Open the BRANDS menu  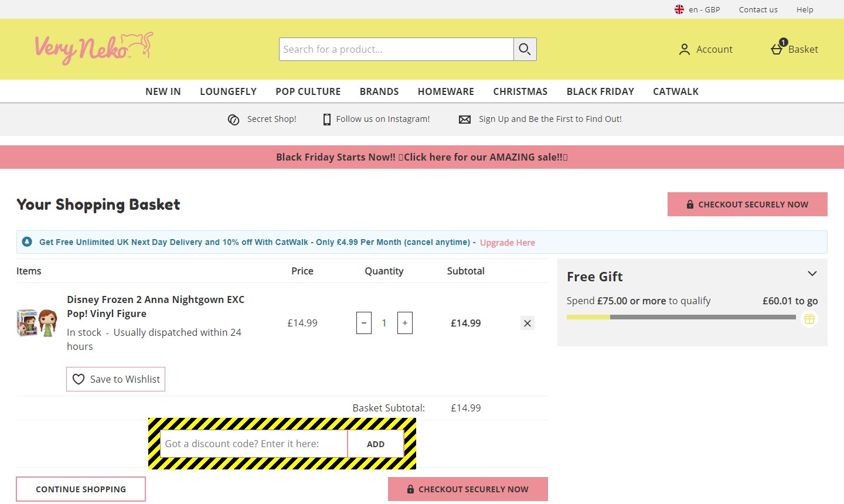coord(379,91)
